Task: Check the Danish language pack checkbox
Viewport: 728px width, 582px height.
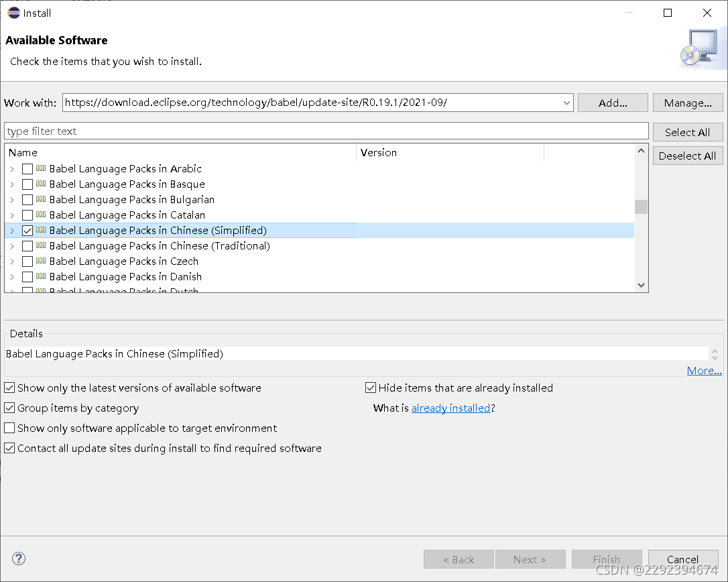Action: pos(27,277)
